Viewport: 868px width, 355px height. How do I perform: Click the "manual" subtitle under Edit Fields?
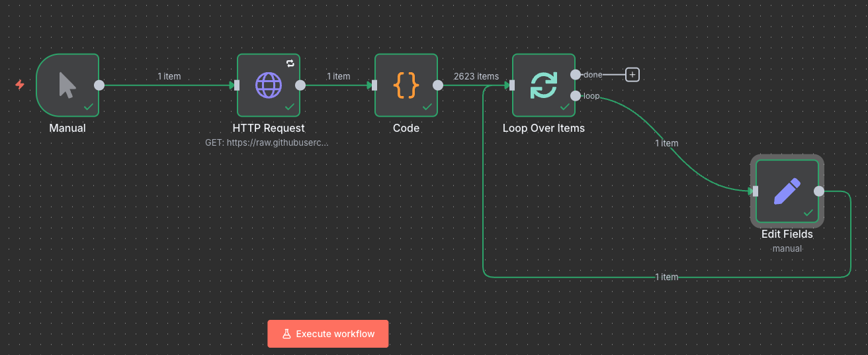[x=787, y=248]
